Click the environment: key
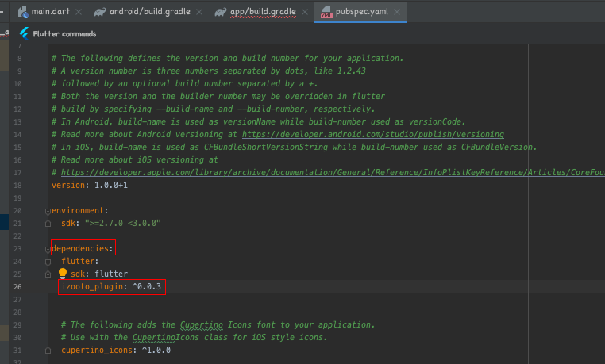Screen dimensions: 605x364 tap(80, 211)
